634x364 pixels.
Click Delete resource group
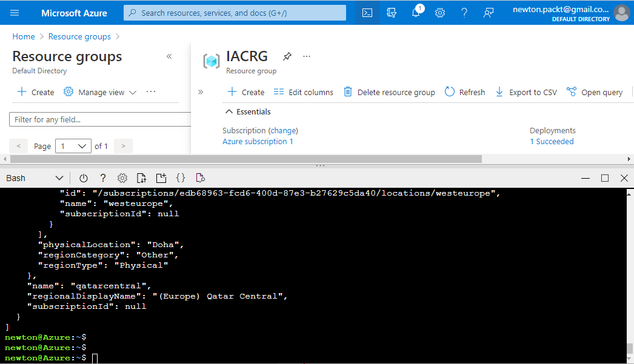tap(389, 92)
